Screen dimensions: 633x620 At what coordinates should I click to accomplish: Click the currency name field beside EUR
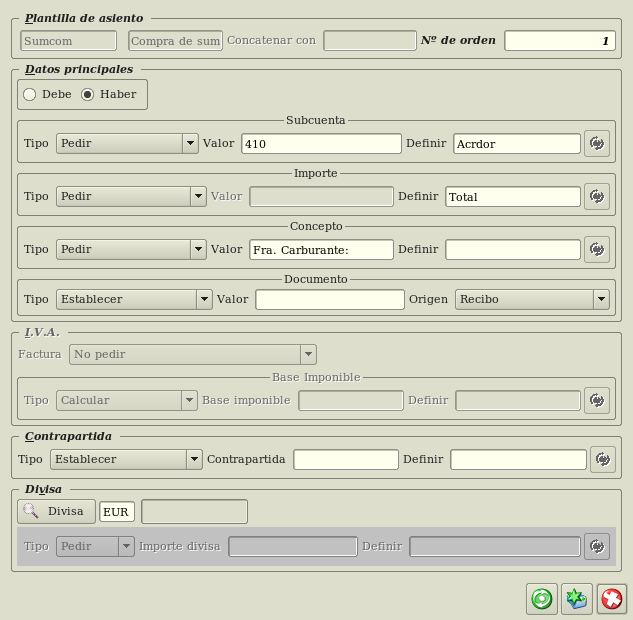[x=195, y=511]
